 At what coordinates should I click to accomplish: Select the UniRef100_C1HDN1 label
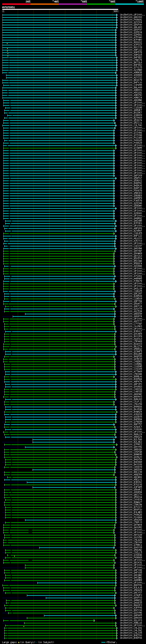[x=131, y=364]
